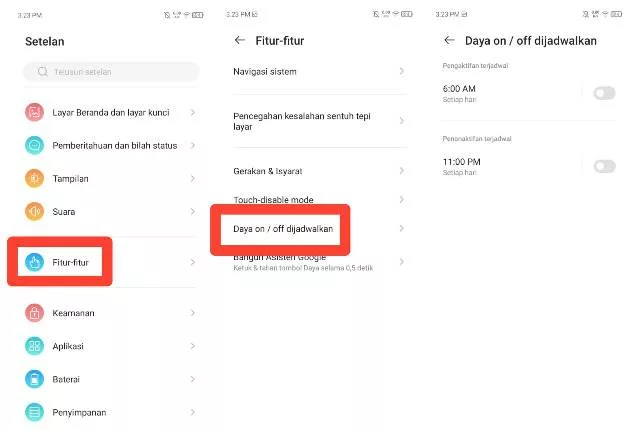640x430 pixels.
Task: Open Pencegahan kesalahan sentuh tepi layar
Action: click(301, 122)
